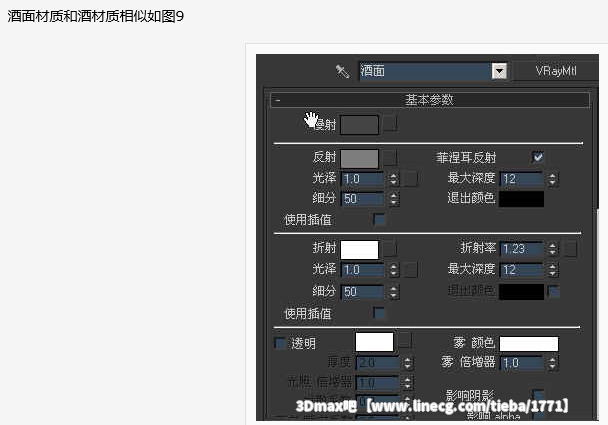Adjust the 折射率 spinner arrows
The width and height of the screenshot is (608, 425).
552,249
